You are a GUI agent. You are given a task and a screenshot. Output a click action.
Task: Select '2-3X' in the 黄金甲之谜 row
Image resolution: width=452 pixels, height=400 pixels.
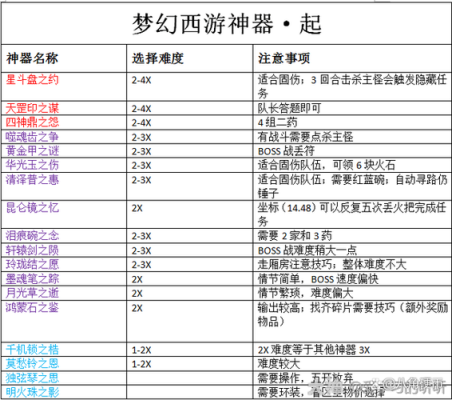[141, 152]
